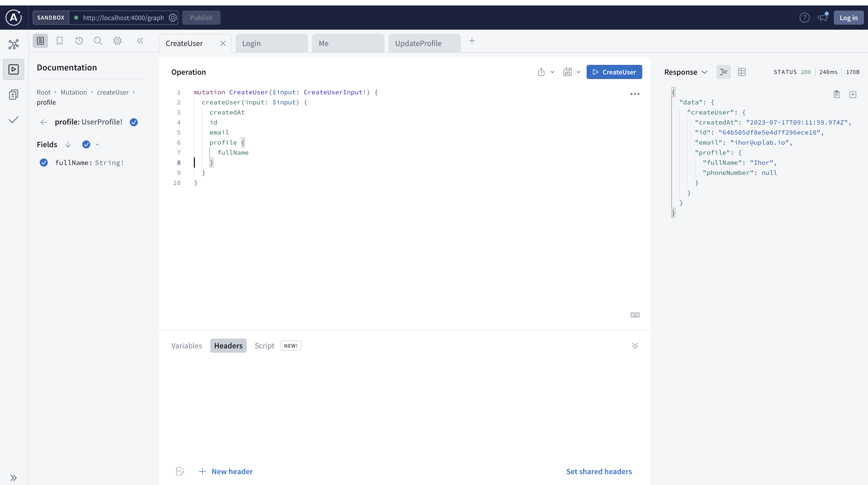
Task: Open the Schema diff icon in the sidebar
Action: [14, 95]
